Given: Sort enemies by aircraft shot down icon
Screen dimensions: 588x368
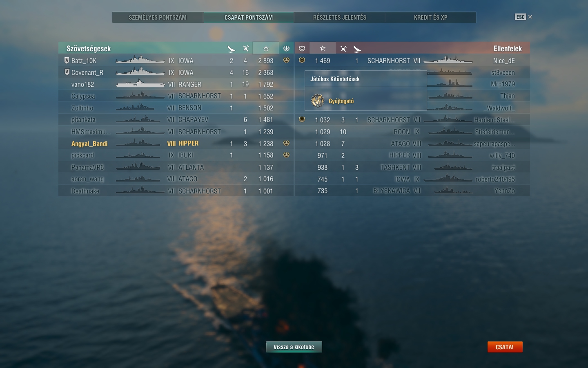Looking at the screenshot, I should pos(357,49).
